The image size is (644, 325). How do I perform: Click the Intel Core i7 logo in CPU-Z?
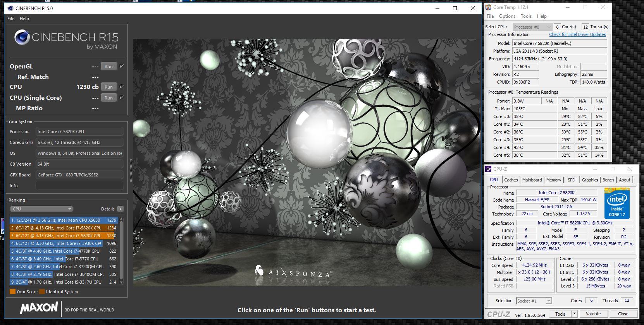617,204
